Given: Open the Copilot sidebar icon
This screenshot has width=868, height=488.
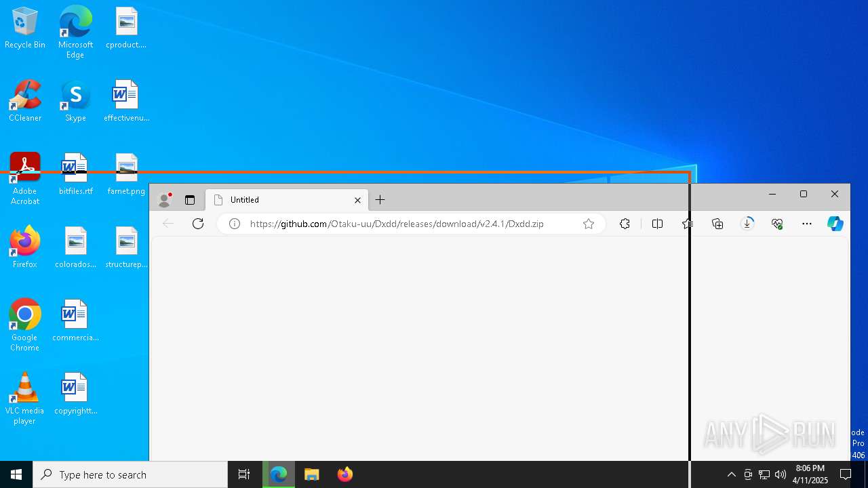Looking at the screenshot, I should (x=835, y=224).
